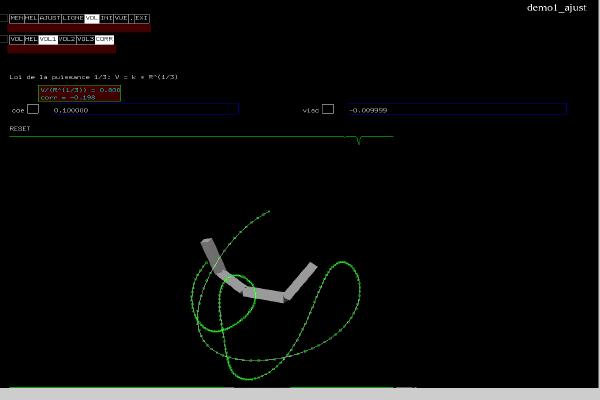
Task: Switch to the VOL2 submenu item
Action: pos(67,39)
